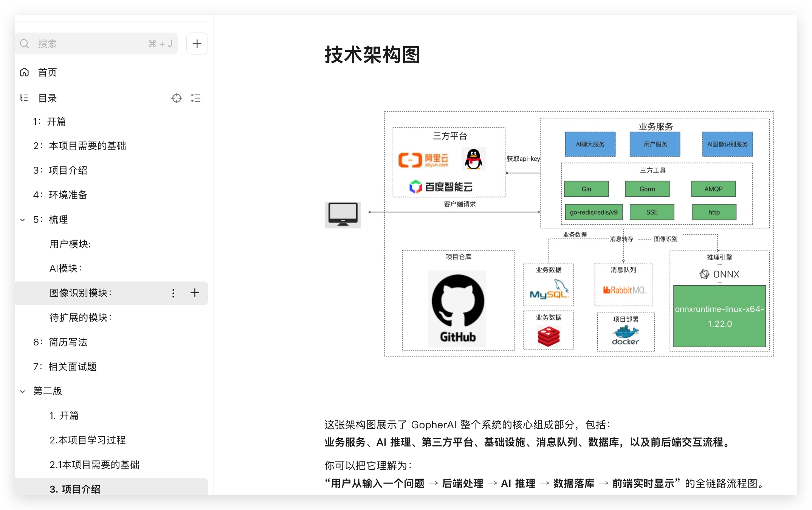Select 2.本项目学习过程 under 第二版

88,440
